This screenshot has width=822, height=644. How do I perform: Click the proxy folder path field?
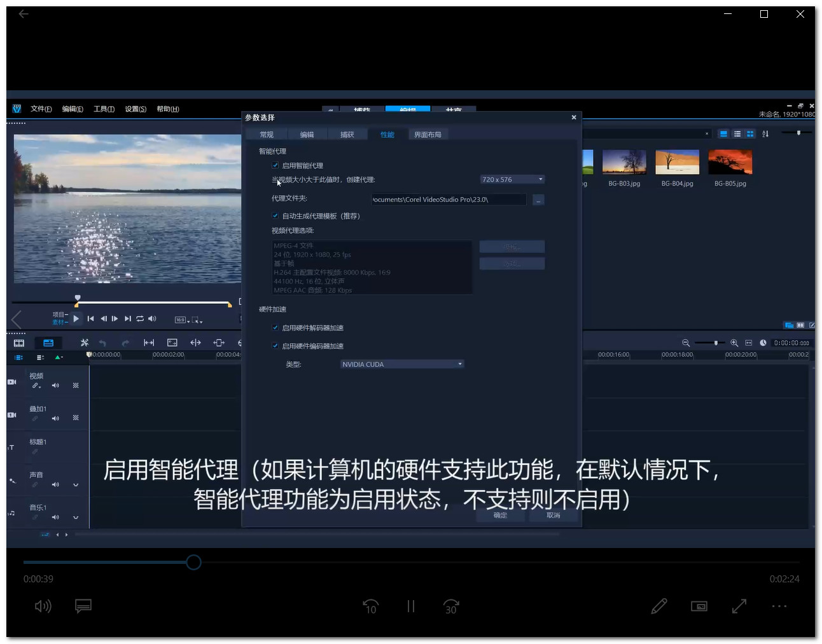[x=449, y=200]
